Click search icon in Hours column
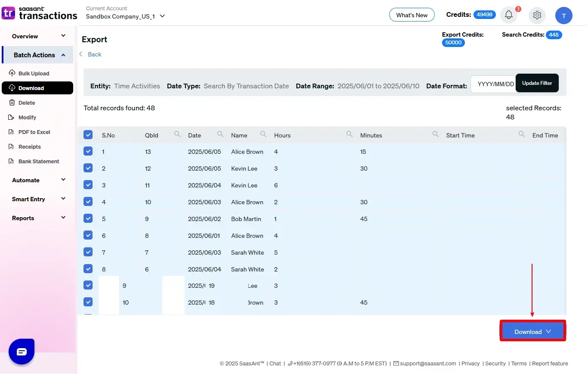This screenshot has height=374, width=588. [349, 134]
